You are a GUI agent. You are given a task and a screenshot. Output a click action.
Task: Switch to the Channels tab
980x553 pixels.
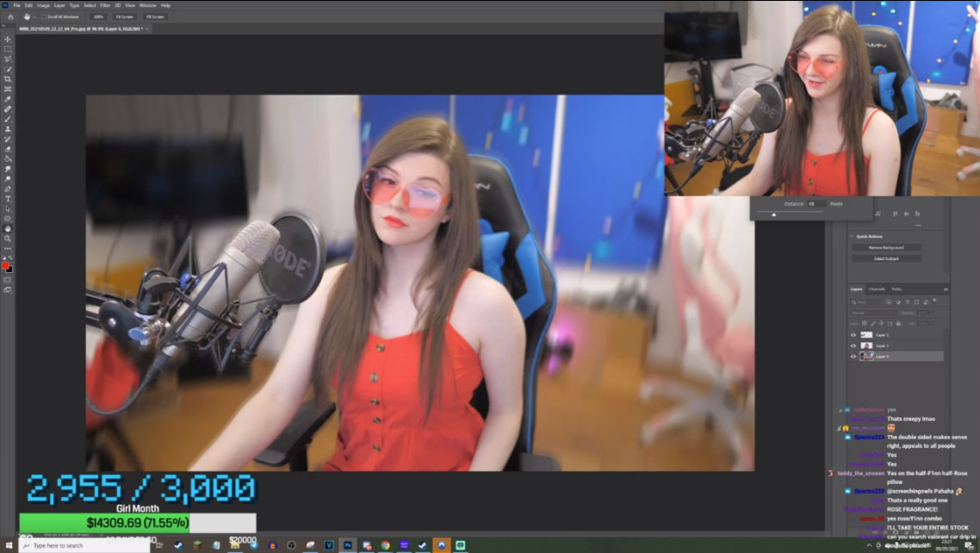(877, 289)
